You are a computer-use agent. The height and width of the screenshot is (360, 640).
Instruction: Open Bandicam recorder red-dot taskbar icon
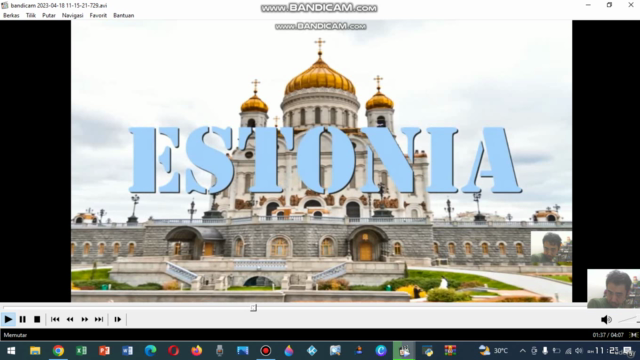[x=266, y=351]
